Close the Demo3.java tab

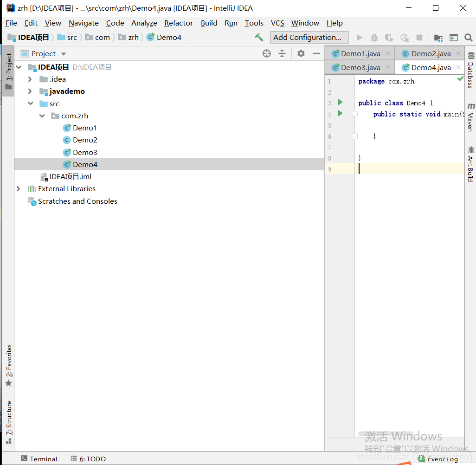[x=388, y=67]
